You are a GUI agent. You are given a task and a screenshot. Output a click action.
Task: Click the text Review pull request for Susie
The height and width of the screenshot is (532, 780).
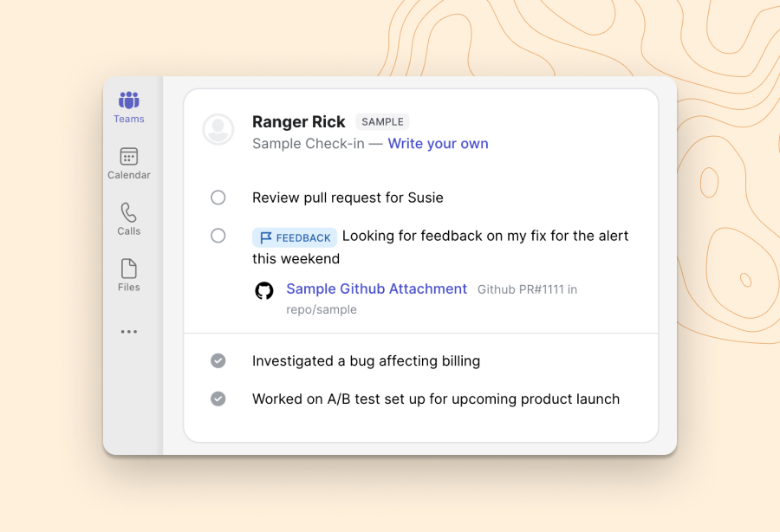(x=348, y=198)
